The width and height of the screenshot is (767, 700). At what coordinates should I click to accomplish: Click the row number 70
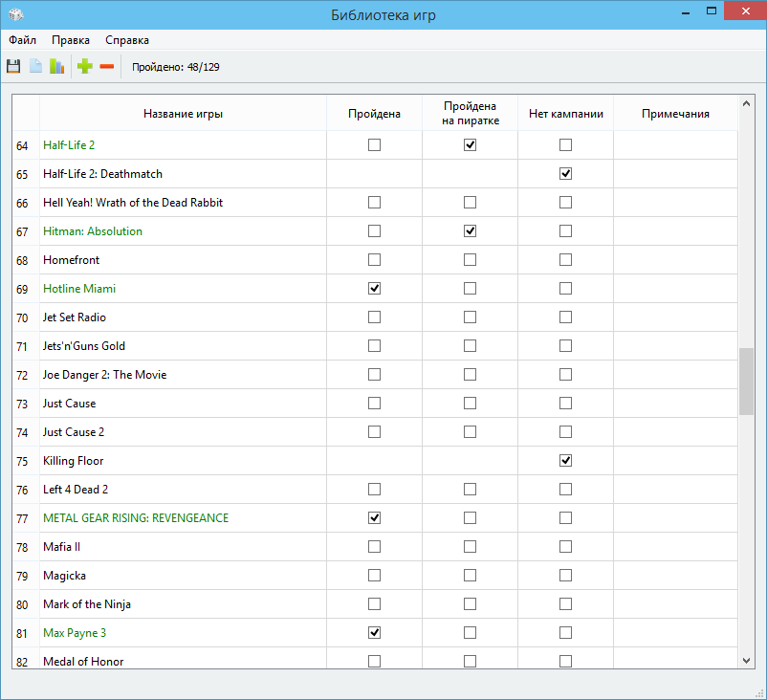22,317
